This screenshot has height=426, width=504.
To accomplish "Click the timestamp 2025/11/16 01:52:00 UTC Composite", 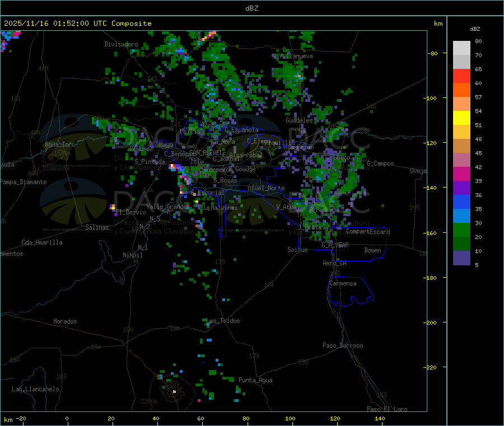I will click(x=77, y=24).
